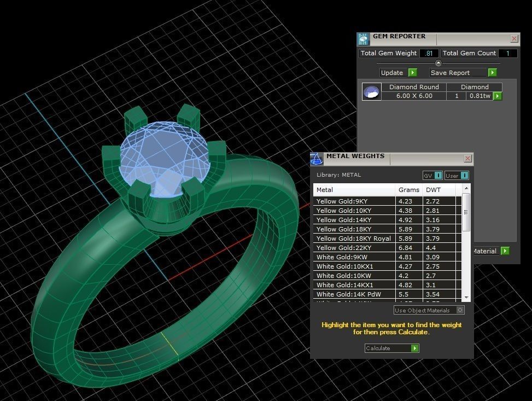Toggle the GV library switch

click(438, 176)
